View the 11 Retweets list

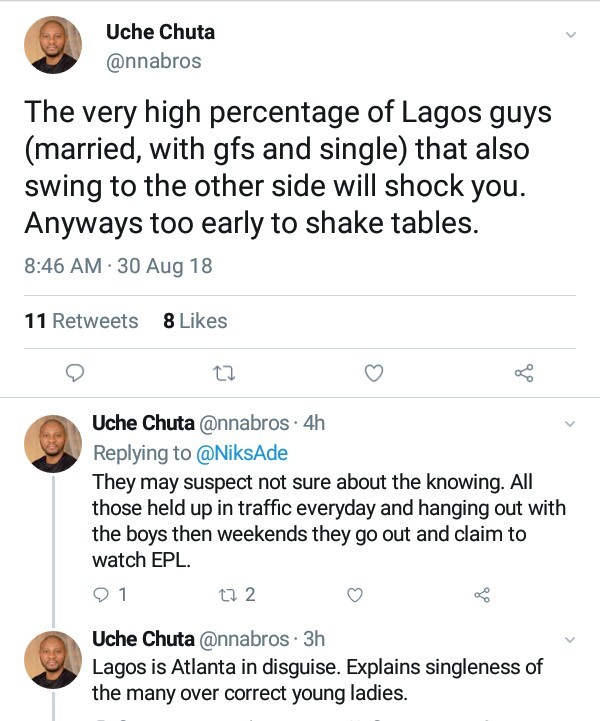tap(81, 321)
